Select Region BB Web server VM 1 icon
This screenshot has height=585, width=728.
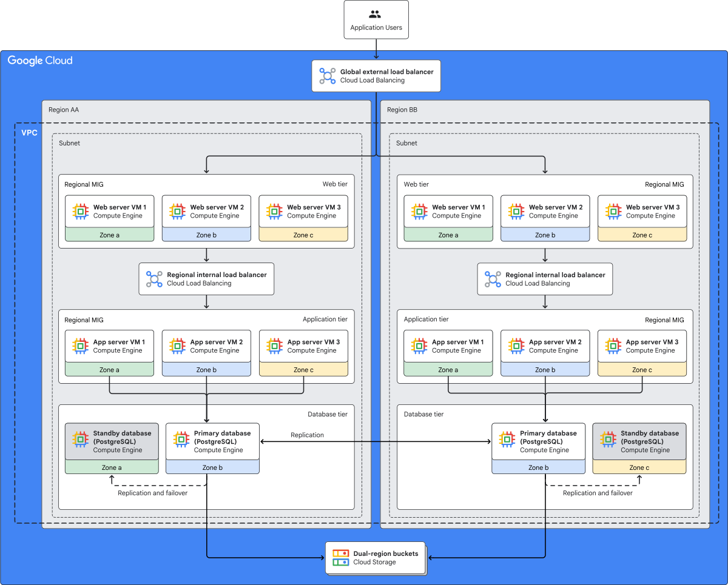pyautogui.click(x=419, y=211)
